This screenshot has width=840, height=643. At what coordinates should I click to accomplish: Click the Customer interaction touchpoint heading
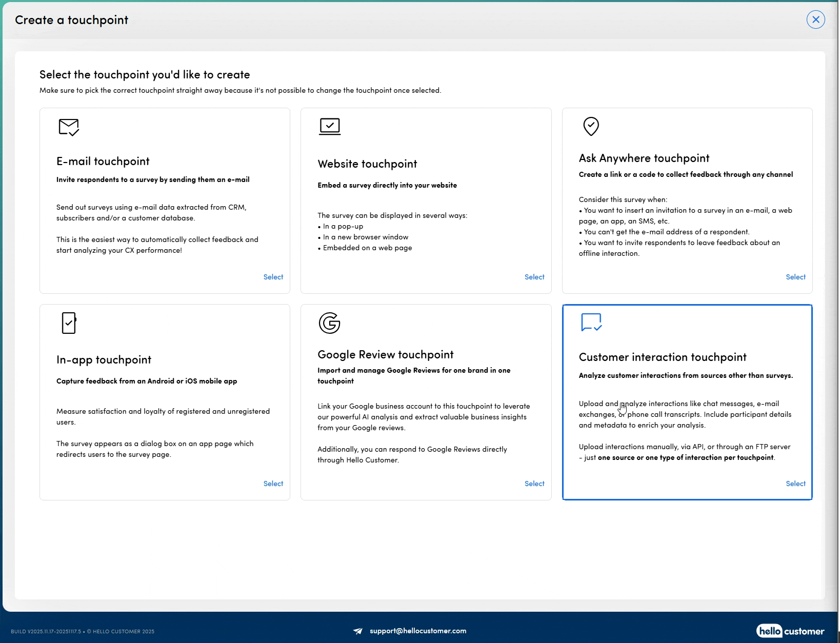tap(663, 357)
